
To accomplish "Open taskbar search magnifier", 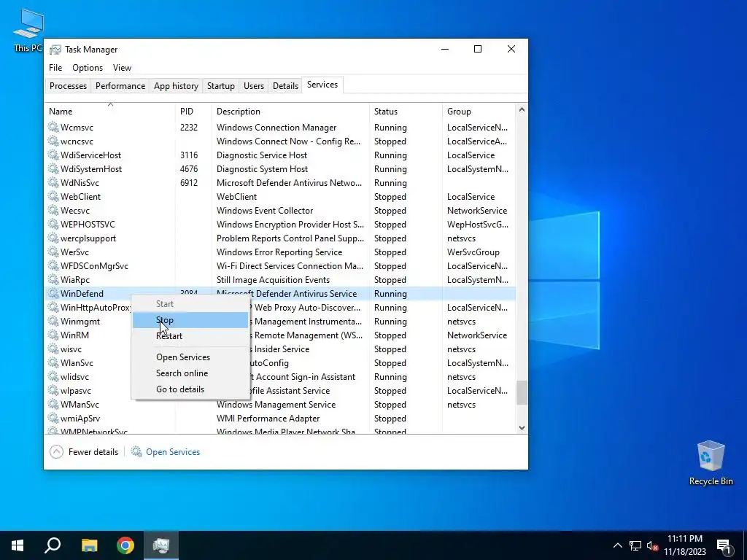I will [x=53, y=545].
